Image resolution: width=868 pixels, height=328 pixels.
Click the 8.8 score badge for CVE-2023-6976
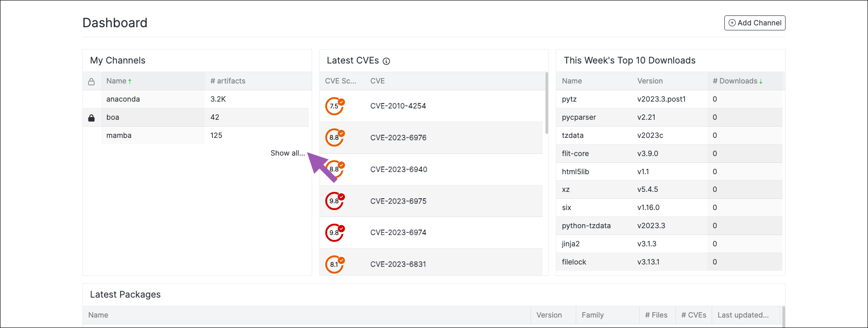335,137
